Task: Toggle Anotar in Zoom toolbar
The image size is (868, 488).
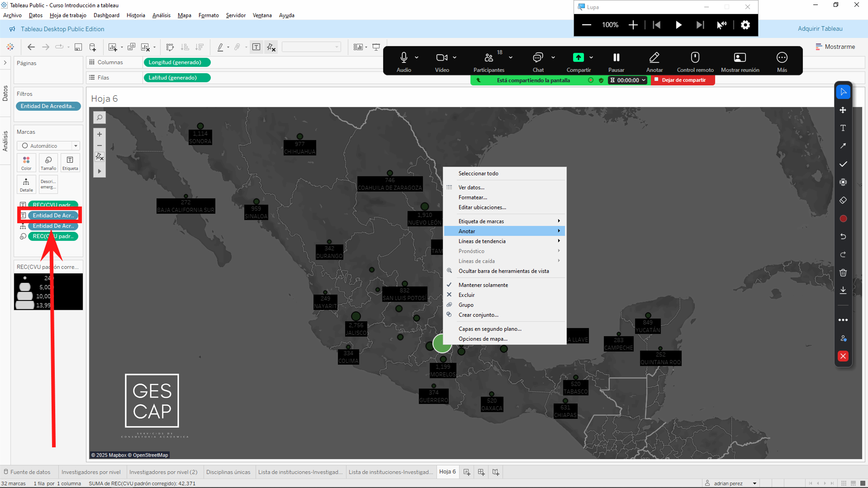Action: coord(654,62)
